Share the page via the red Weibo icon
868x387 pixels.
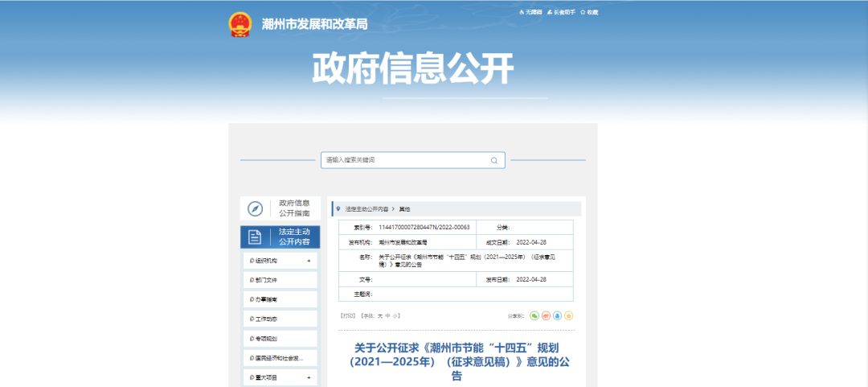click(546, 315)
